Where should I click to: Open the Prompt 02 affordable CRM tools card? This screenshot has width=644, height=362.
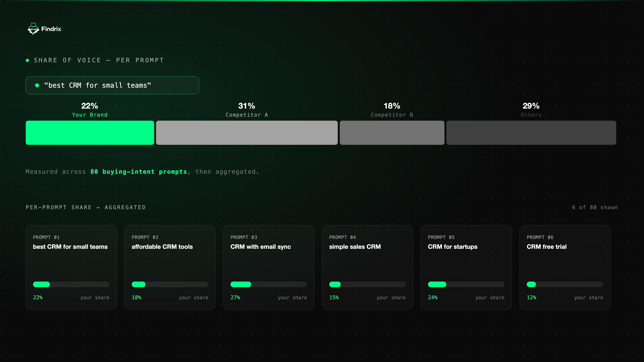coord(170,267)
